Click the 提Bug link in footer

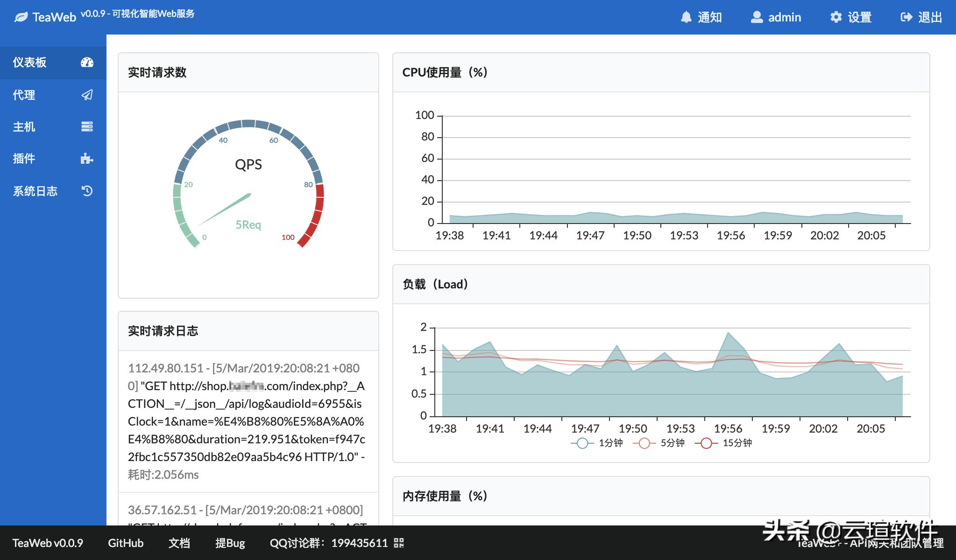(230, 543)
